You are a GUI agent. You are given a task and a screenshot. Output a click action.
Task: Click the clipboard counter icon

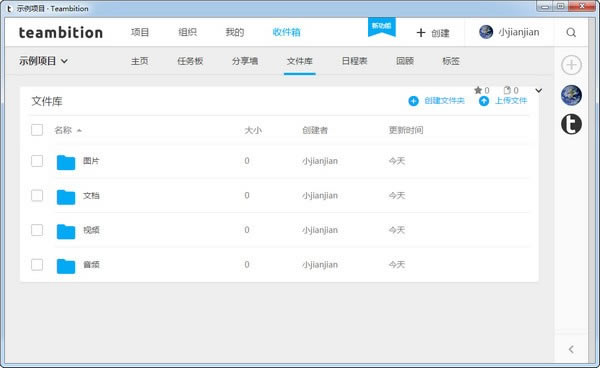(x=507, y=90)
